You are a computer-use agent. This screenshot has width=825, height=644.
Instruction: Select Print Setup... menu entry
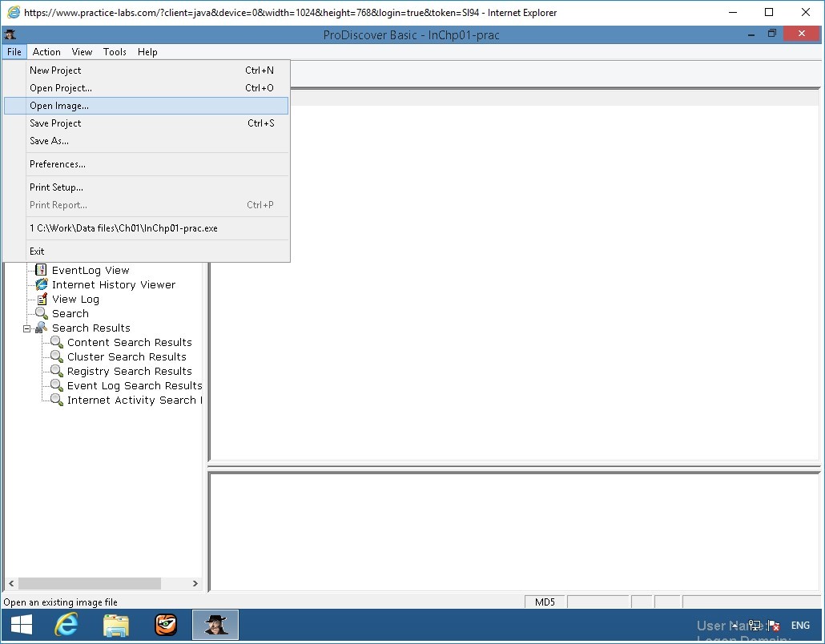147,187
